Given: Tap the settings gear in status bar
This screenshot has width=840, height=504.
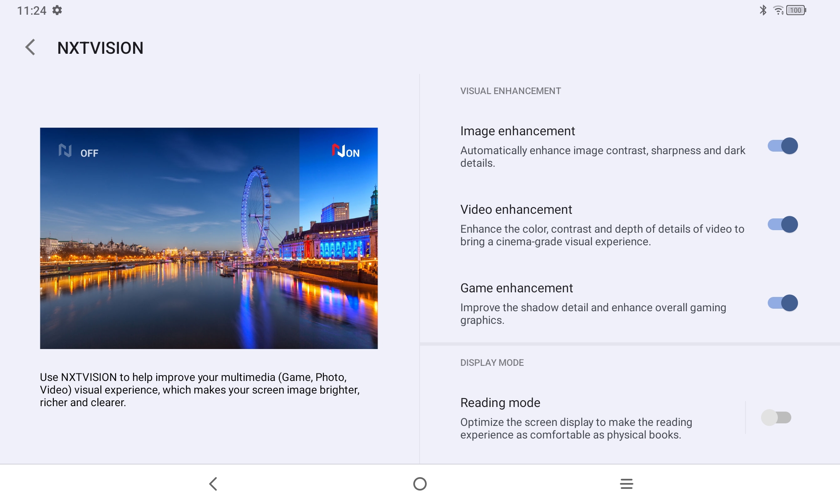Looking at the screenshot, I should pyautogui.click(x=57, y=10).
